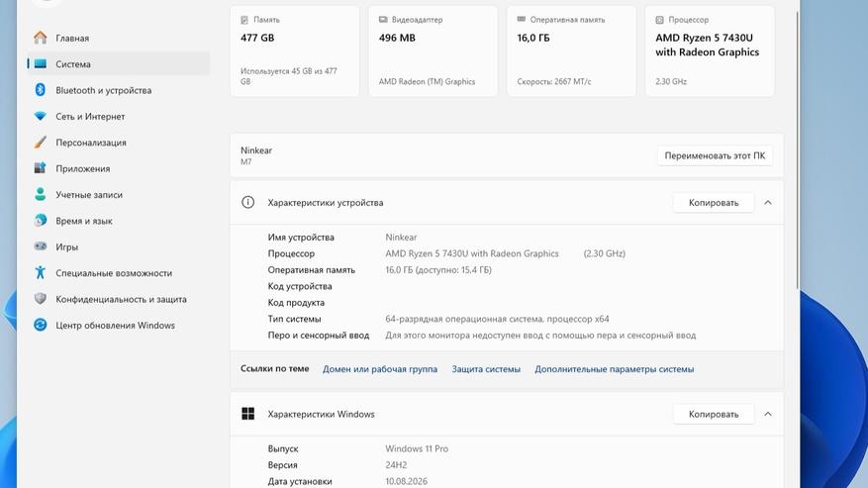Open the Процессор AMD Ryzen card
This screenshot has height=488, width=868.
click(710, 50)
